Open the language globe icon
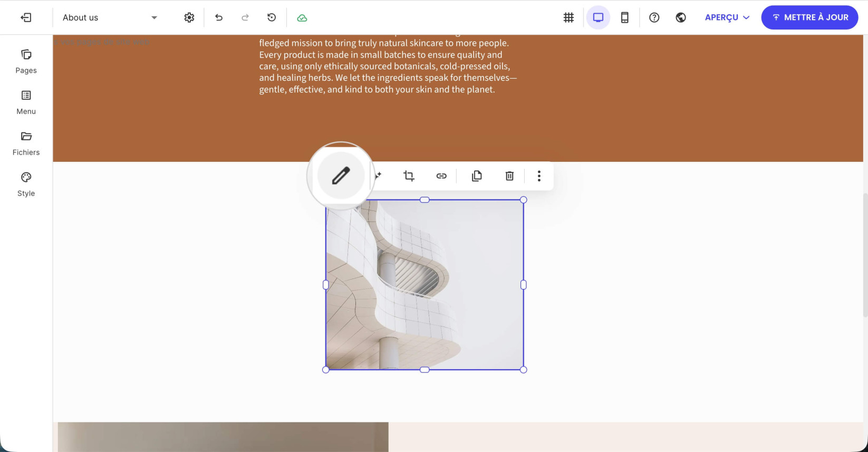 pyautogui.click(x=681, y=17)
